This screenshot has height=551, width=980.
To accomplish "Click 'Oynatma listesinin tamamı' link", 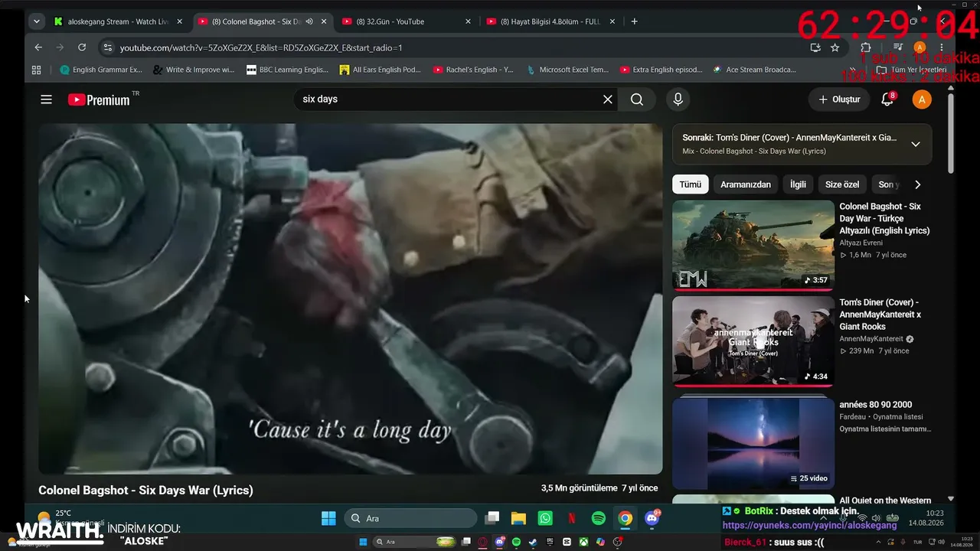I will [x=885, y=429].
